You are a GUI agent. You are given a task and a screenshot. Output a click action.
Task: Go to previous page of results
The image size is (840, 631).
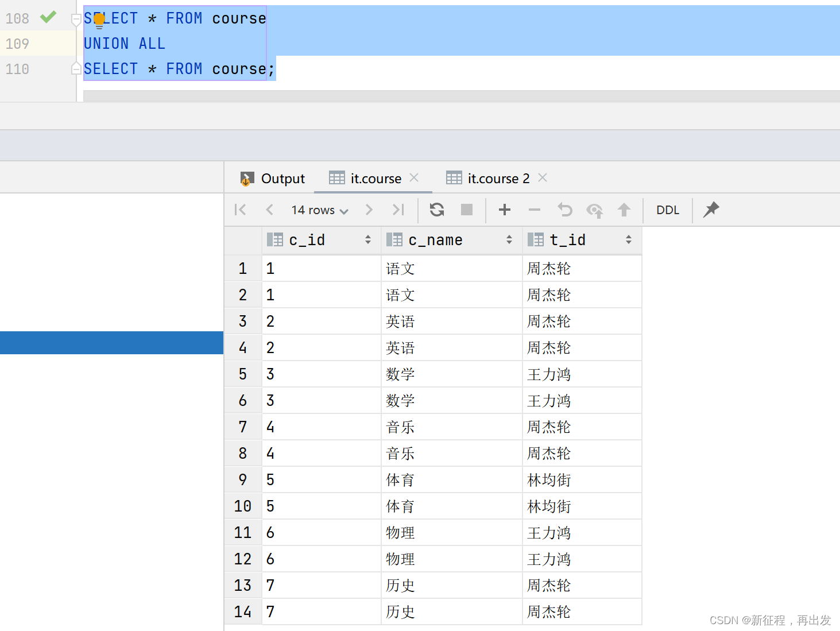point(270,210)
